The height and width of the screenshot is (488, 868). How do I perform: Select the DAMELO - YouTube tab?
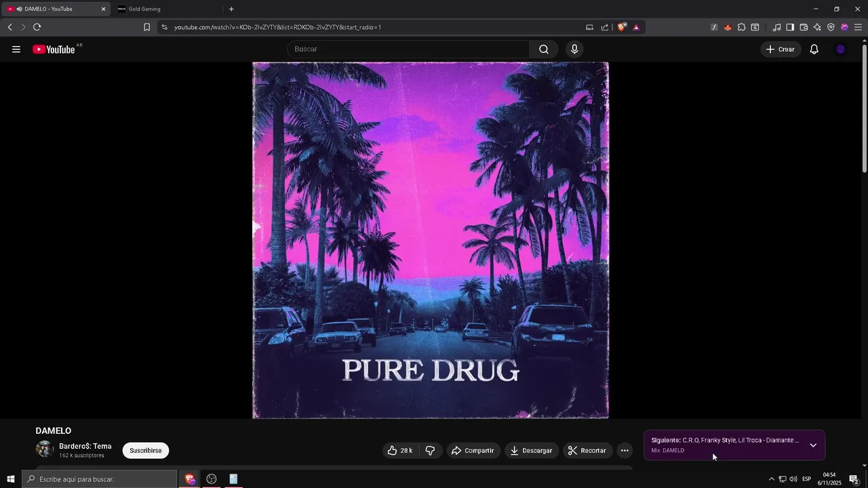56,9
